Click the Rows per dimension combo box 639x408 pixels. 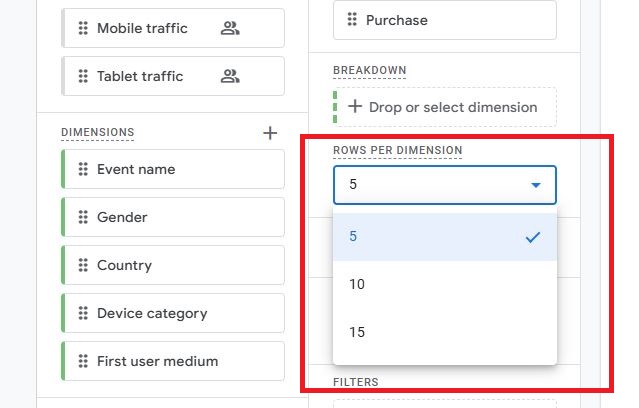pos(445,185)
